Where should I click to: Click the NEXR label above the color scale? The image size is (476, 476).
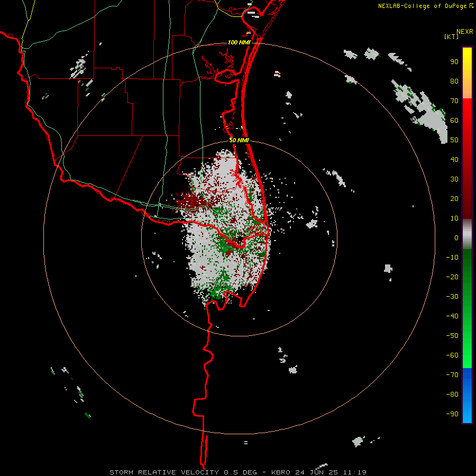tap(465, 32)
